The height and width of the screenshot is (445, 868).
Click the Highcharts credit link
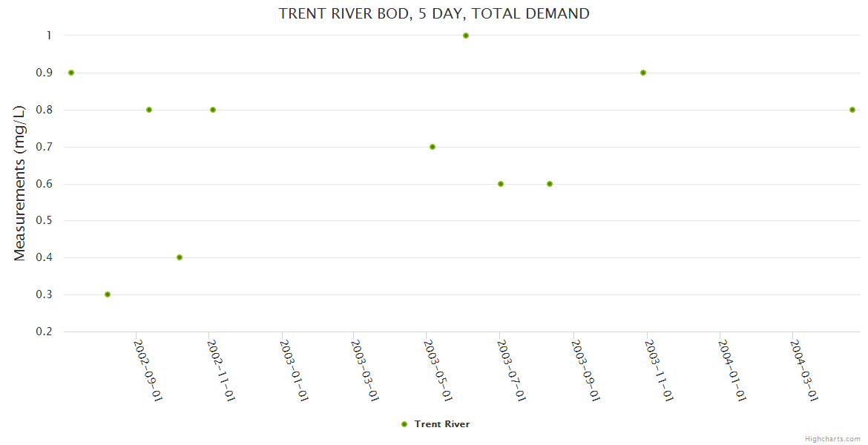coord(832,438)
